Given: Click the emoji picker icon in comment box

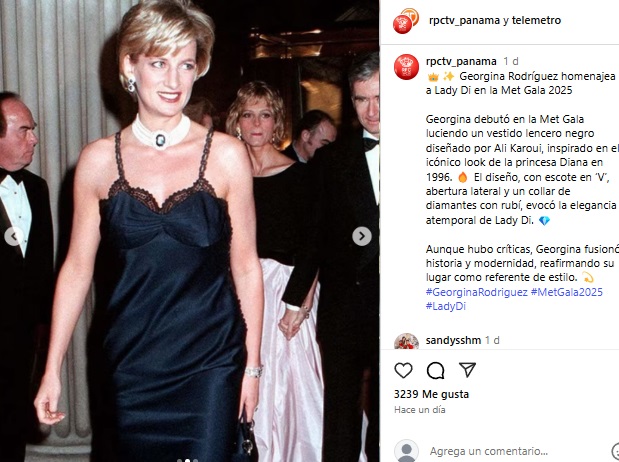Looking at the screenshot, I should [615, 451].
